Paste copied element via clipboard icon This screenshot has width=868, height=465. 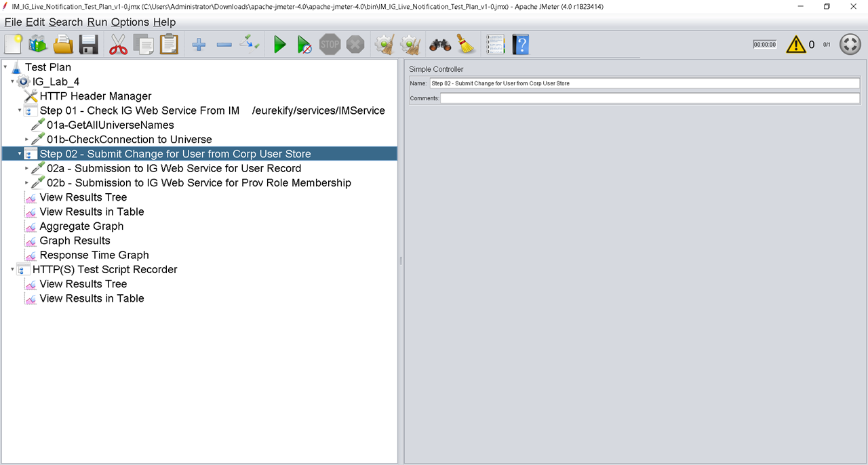168,44
